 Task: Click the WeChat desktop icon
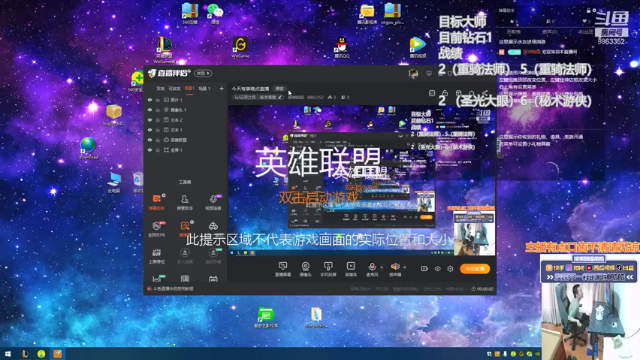point(215,13)
